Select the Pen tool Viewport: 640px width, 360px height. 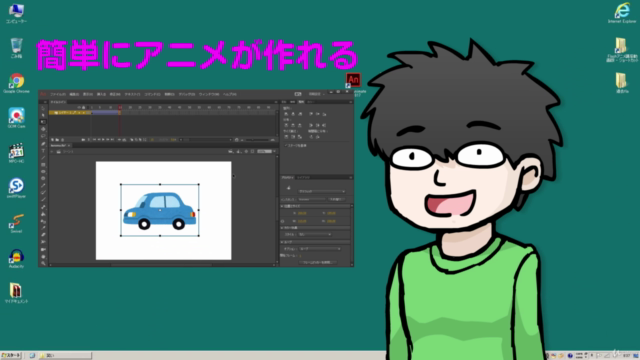tap(43, 143)
